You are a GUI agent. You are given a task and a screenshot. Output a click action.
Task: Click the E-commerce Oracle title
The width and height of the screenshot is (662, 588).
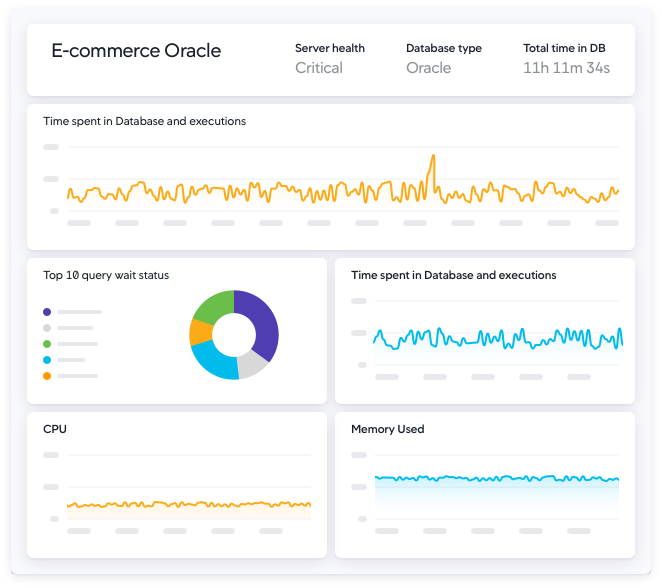(x=136, y=51)
